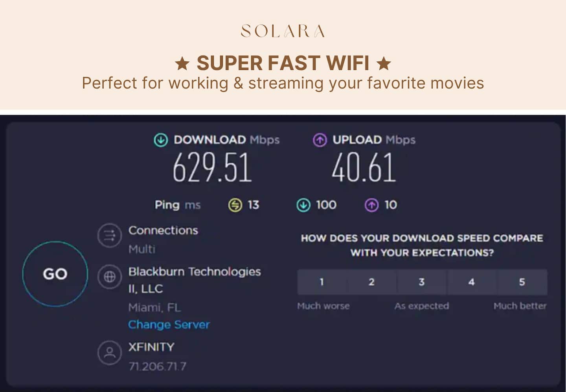The height and width of the screenshot is (392, 566).
Task: Click the download arrow icon beside DOWNLOAD
Action: (161, 140)
